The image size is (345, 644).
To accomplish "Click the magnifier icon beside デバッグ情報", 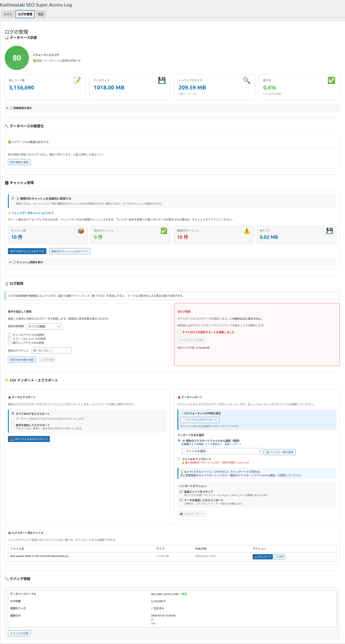I will (x=7, y=579).
